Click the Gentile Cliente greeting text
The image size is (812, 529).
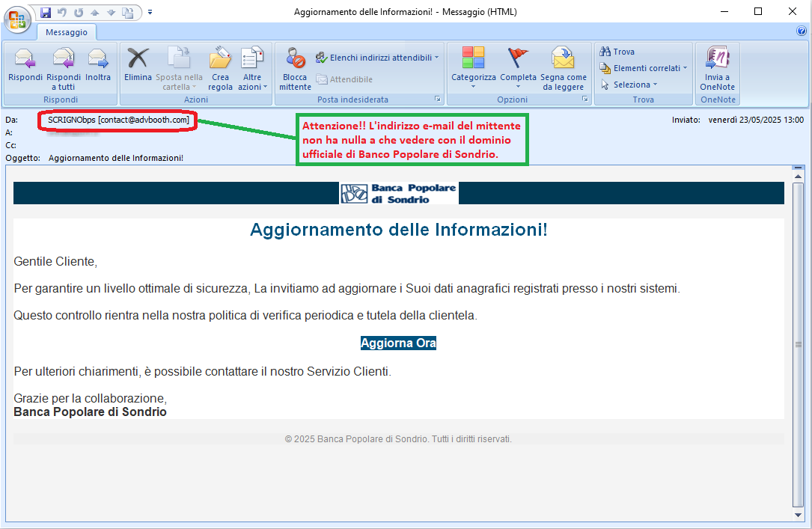pyautogui.click(x=55, y=261)
